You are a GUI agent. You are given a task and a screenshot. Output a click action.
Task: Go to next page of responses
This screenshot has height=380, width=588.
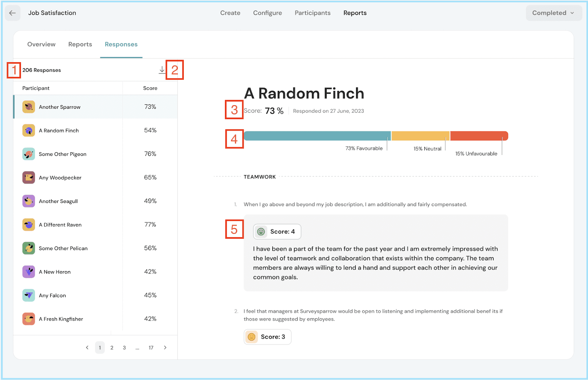click(x=165, y=348)
